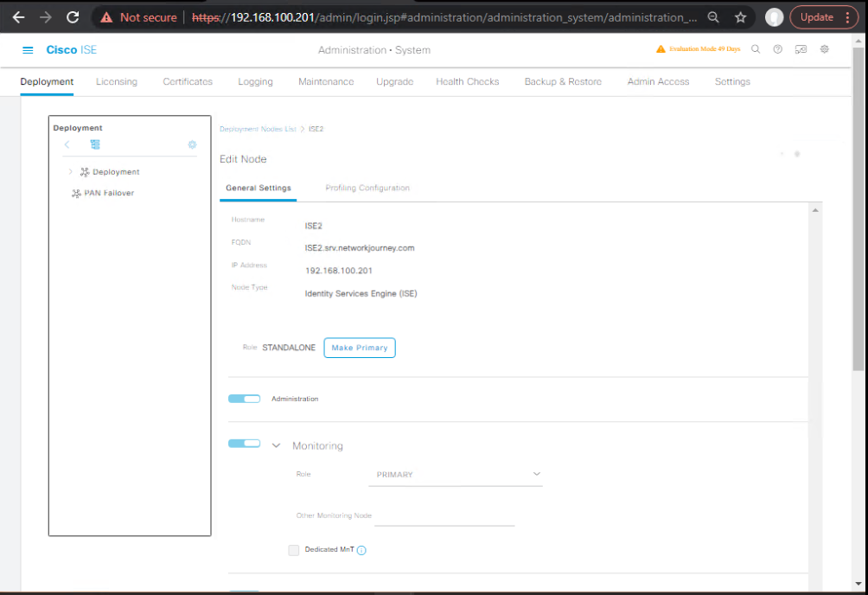Click the browser back arrow

click(x=18, y=17)
